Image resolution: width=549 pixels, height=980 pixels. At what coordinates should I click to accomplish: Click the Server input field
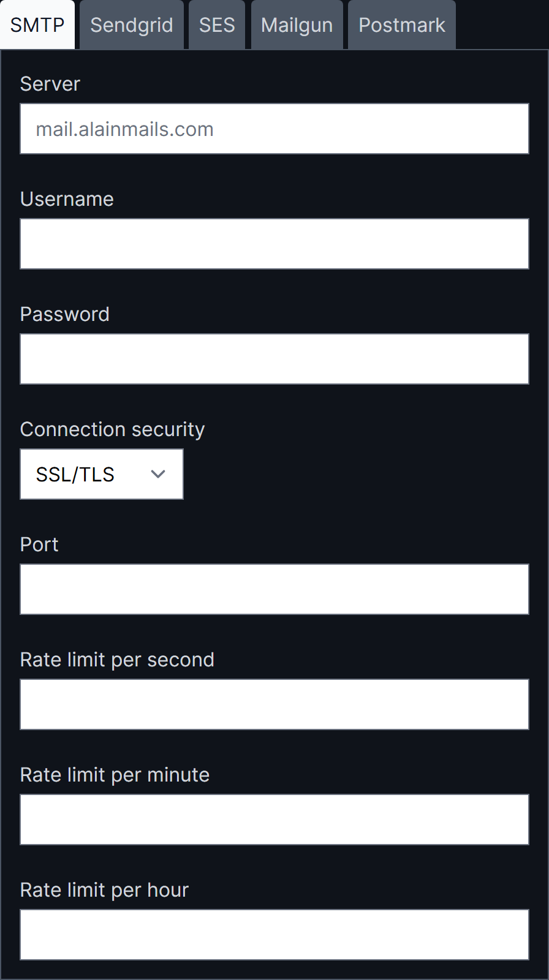pos(274,129)
